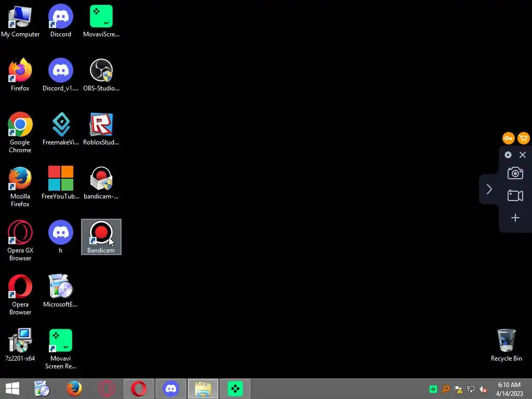
Task: Select the Firefox desktop shortcut
Action: point(20,75)
